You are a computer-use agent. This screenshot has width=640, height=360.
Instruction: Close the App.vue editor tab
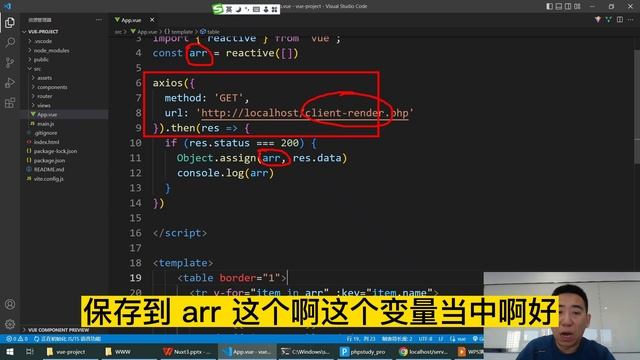pyautogui.click(x=152, y=20)
